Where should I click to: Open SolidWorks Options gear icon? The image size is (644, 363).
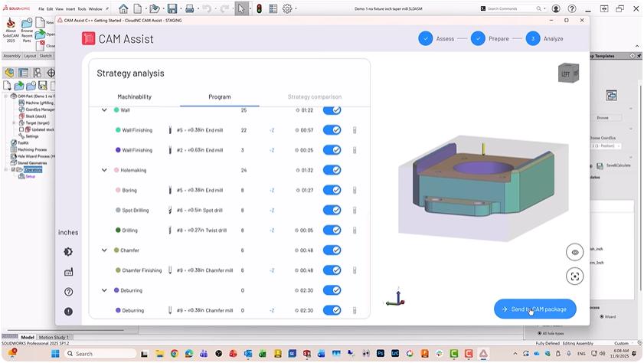[287, 8]
